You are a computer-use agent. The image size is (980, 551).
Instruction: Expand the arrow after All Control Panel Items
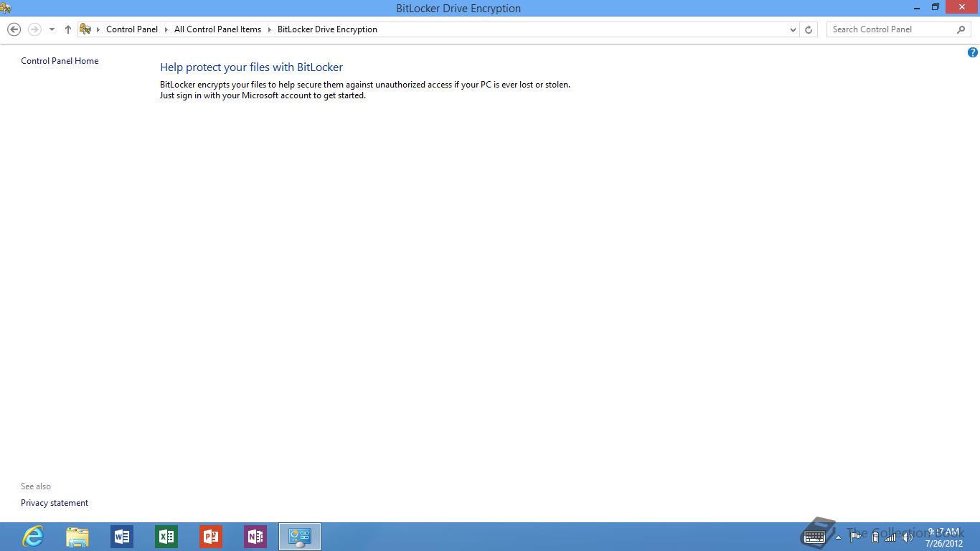tap(270, 29)
